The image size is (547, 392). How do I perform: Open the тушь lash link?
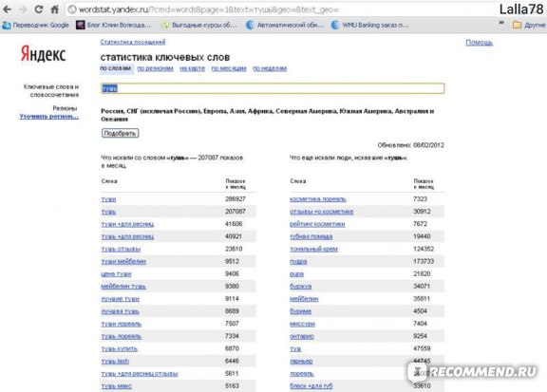click(115, 362)
